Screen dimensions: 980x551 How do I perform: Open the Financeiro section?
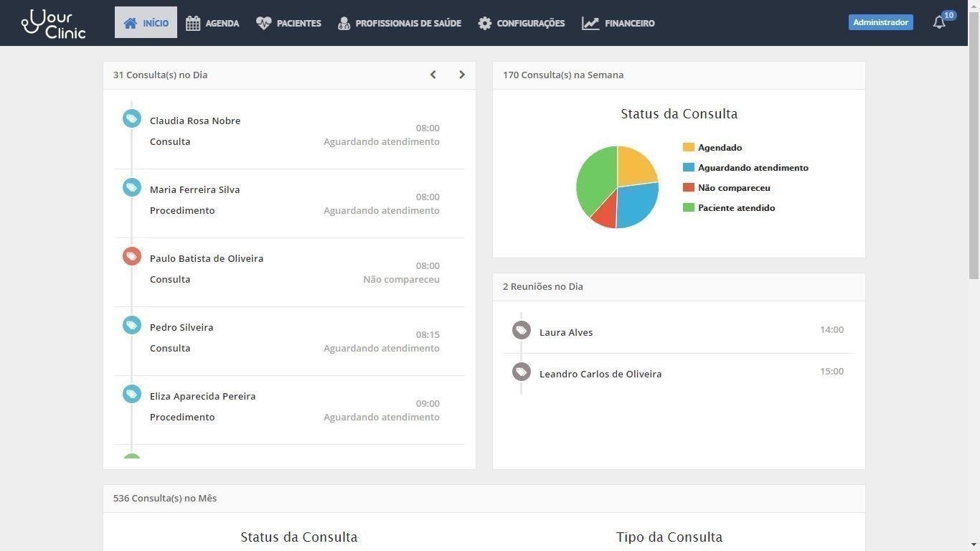tap(618, 23)
